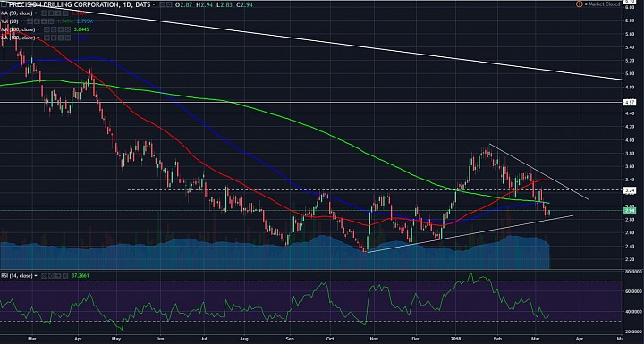Click the Dec label on time axis

[415, 340]
